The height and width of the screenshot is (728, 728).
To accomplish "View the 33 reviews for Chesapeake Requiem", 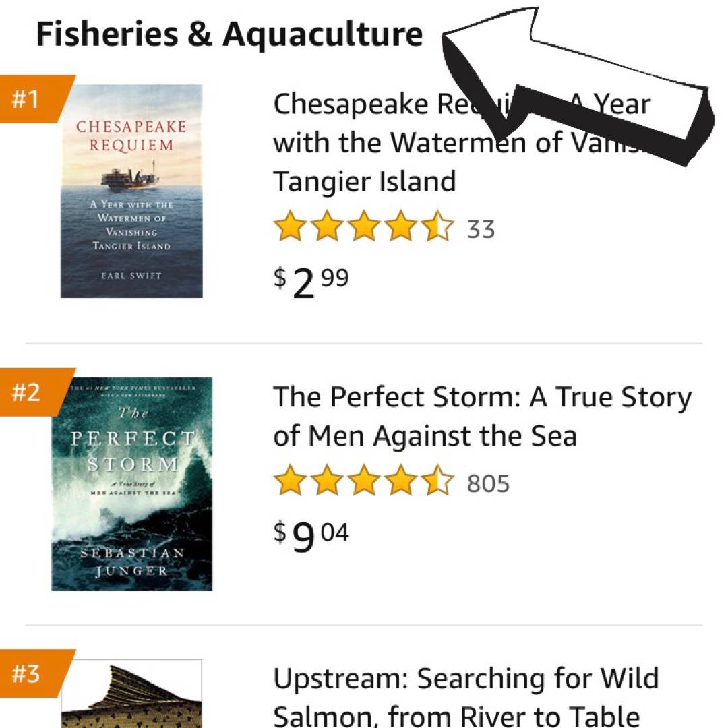I will point(481,229).
